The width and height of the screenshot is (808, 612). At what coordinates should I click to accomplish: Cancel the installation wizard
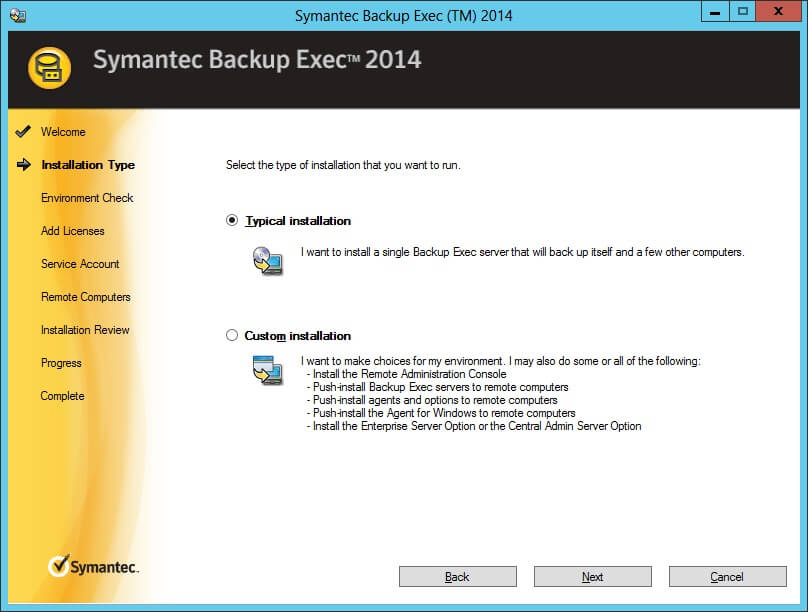tap(728, 576)
